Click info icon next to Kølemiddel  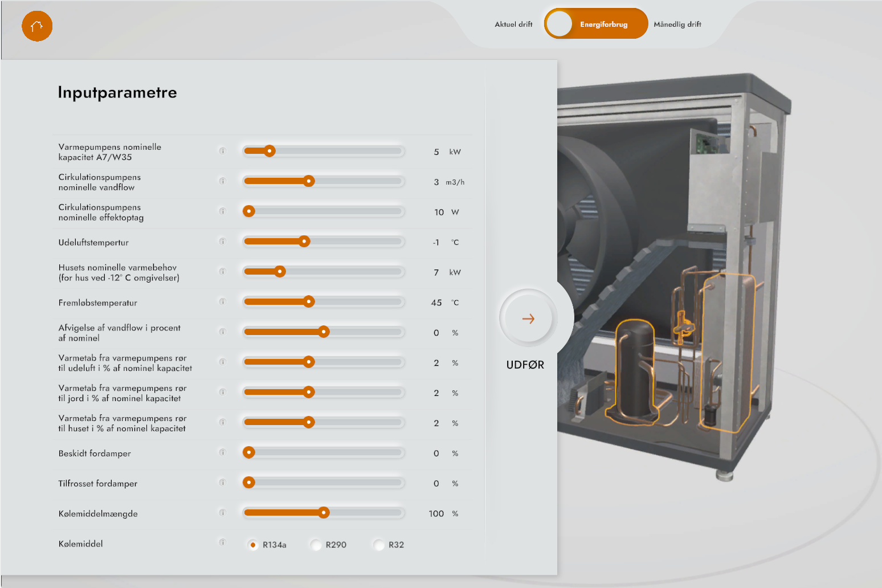point(222,542)
